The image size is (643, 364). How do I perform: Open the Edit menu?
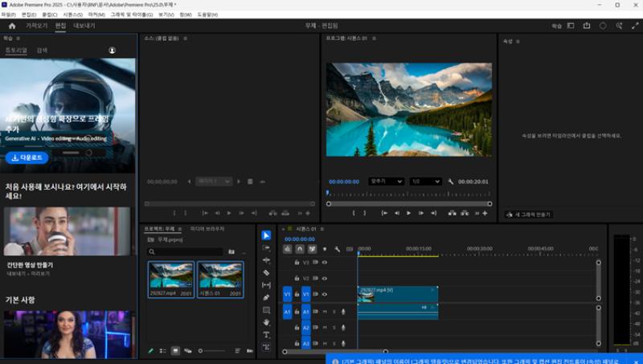(29, 14)
